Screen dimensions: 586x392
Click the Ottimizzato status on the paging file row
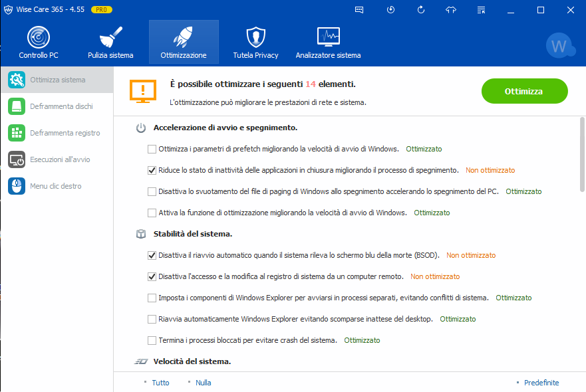coord(523,191)
